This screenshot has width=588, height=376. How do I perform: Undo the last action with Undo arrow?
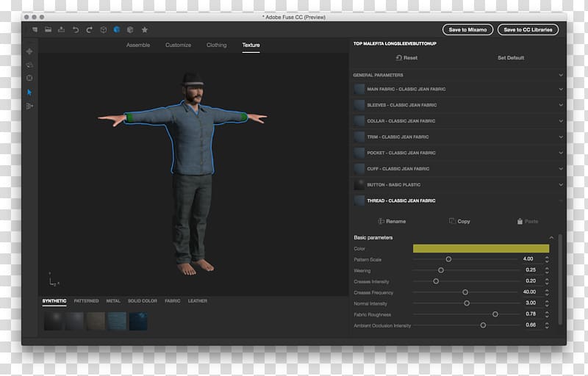(76, 29)
